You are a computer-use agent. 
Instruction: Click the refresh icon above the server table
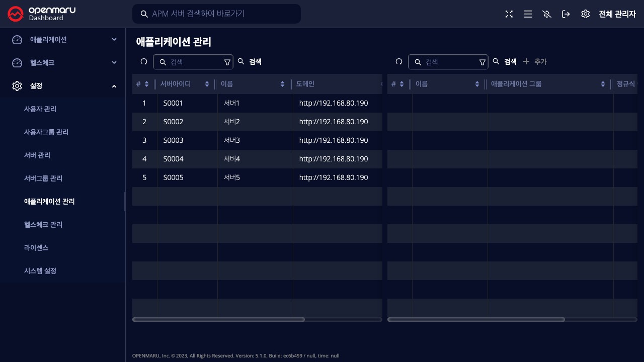click(x=144, y=61)
